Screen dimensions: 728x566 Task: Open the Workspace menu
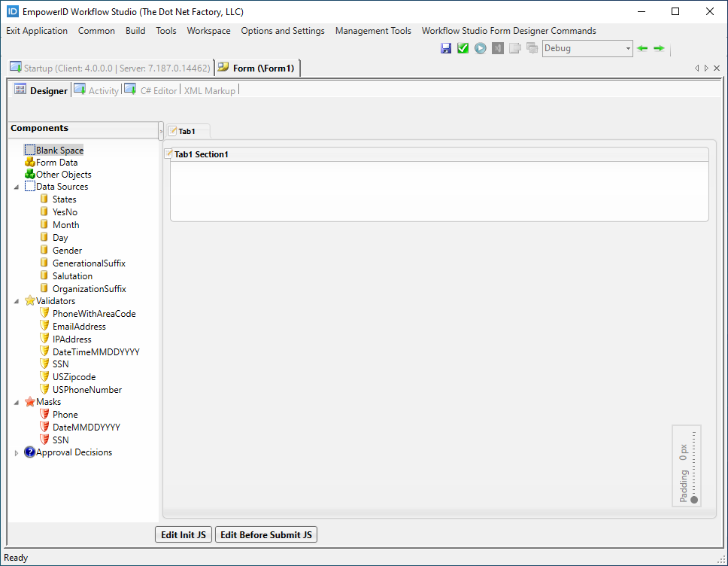pos(208,31)
